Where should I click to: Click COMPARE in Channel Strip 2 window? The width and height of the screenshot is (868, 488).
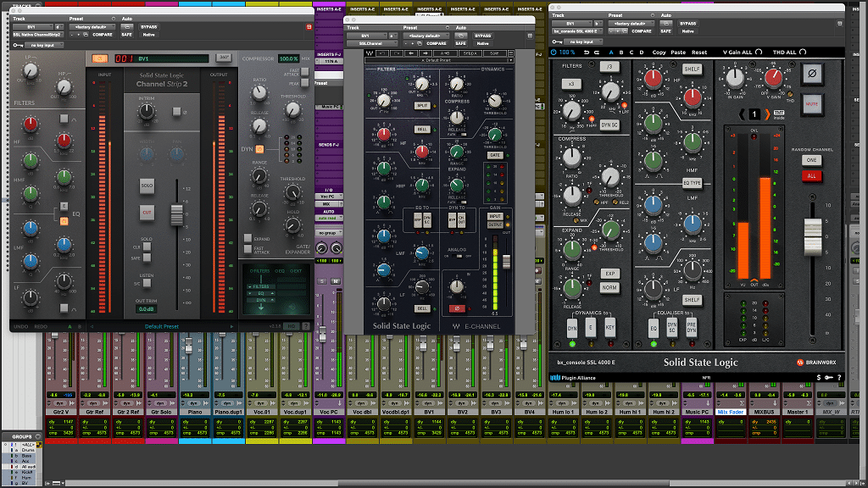tap(103, 34)
